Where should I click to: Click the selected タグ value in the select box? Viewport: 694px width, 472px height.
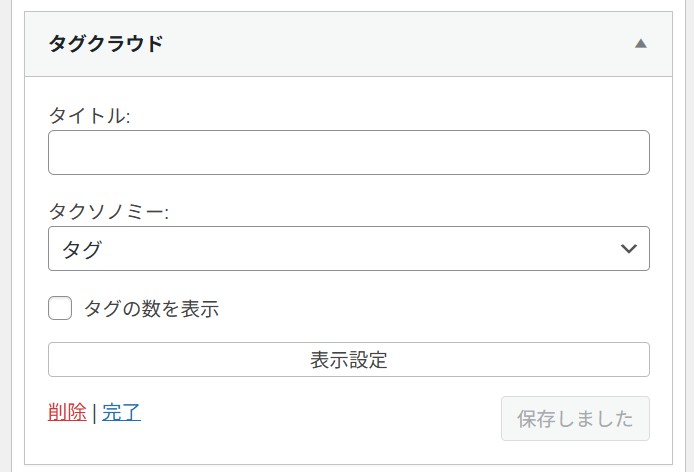(82, 249)
